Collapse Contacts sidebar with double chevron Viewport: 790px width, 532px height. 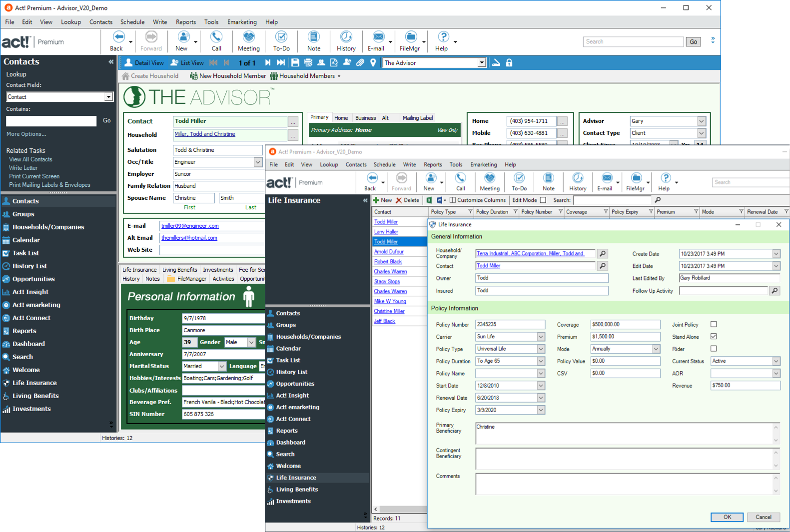coord(111,62)
